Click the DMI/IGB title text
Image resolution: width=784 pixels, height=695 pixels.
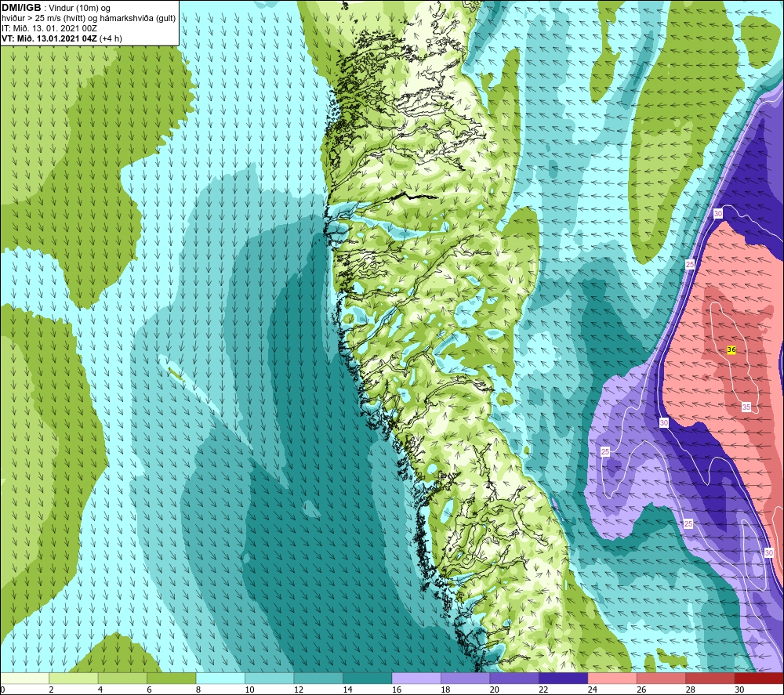click(21, 8)
